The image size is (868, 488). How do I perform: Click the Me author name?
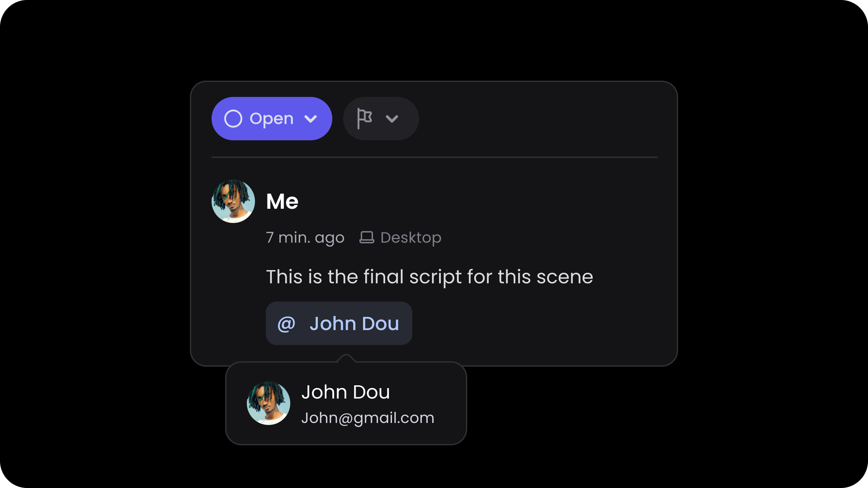tap(282, 201)
